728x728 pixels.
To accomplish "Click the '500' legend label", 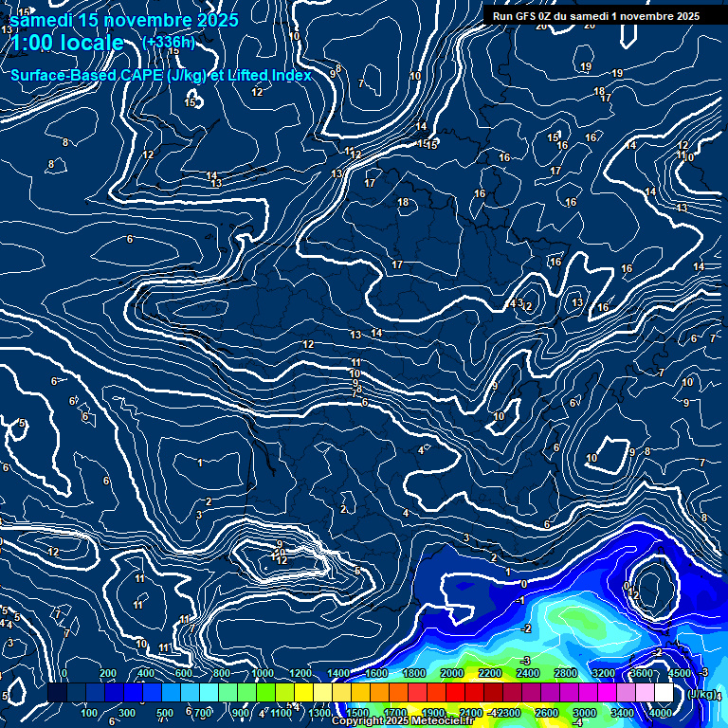I will tap(165, 713).
